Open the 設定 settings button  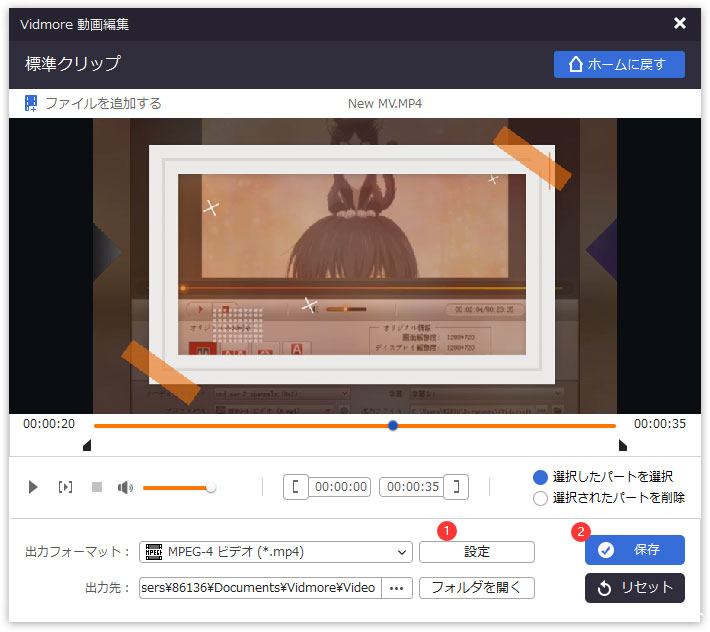(x=477, y=552)
